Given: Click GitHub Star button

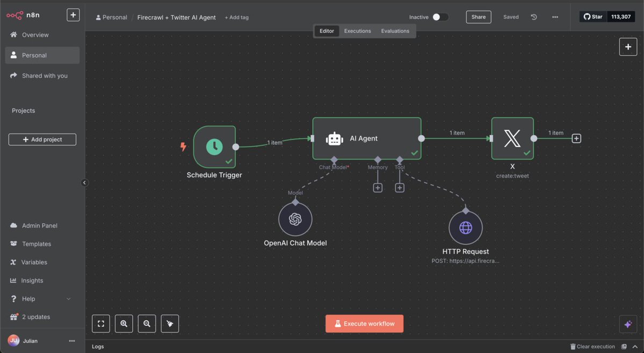Looking at the screenshot, I should (x=593, y=17).
